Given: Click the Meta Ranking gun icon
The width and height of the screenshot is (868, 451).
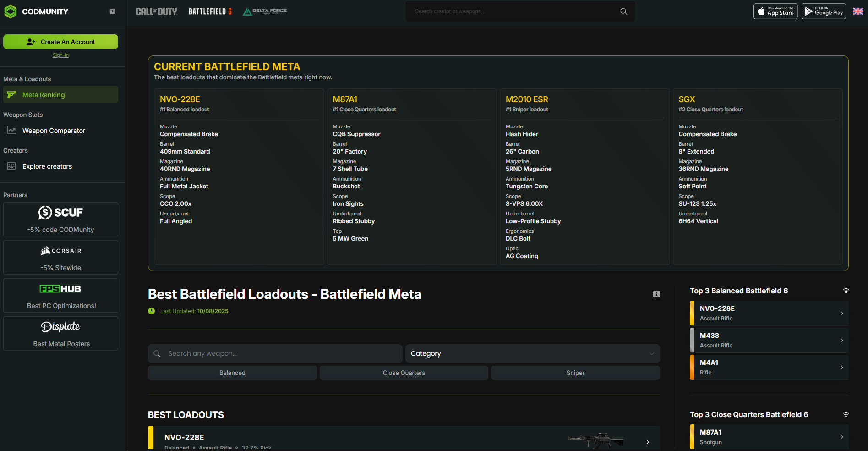Looking at the screenshot, I should coord(11,94).
